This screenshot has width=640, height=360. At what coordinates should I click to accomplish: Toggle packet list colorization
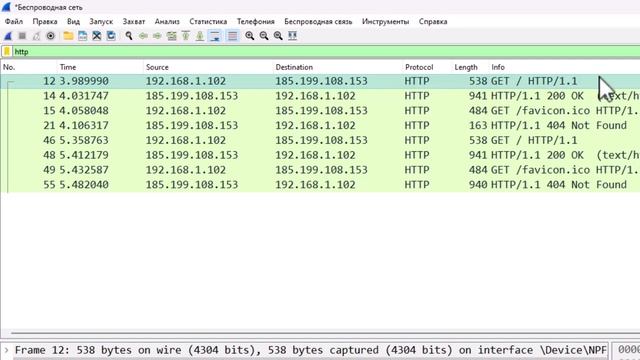[x=232, y=36]
